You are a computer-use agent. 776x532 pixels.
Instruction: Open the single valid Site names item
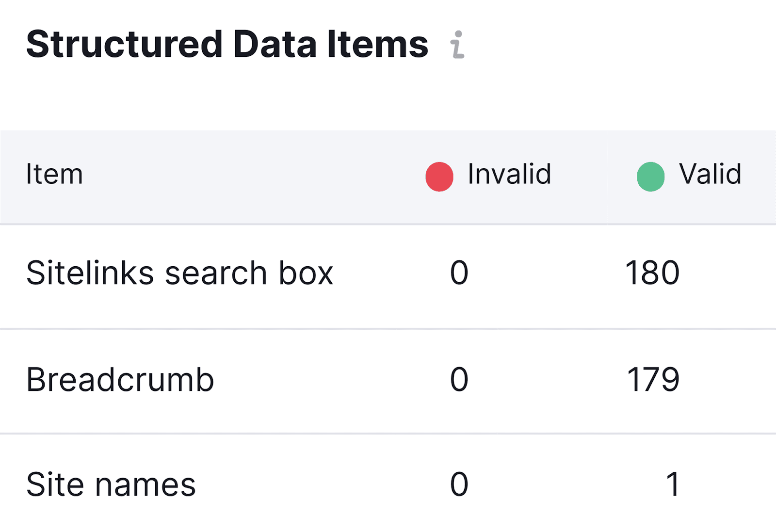tap(673, 484)
